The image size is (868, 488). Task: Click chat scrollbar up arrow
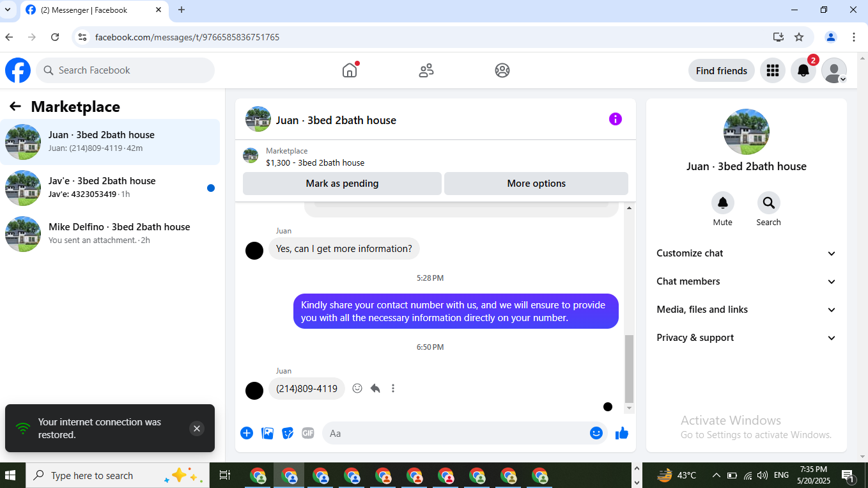[629, 209]
